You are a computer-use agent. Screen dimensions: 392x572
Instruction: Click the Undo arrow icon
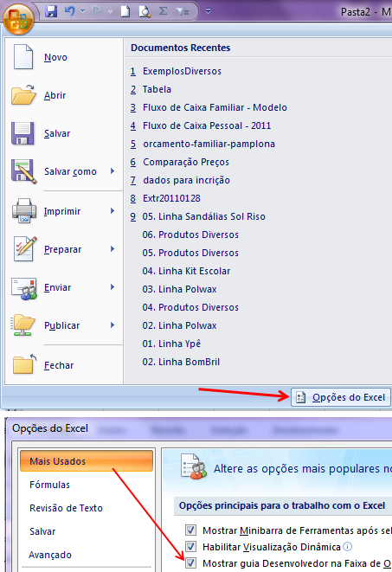tap(69, 11)
